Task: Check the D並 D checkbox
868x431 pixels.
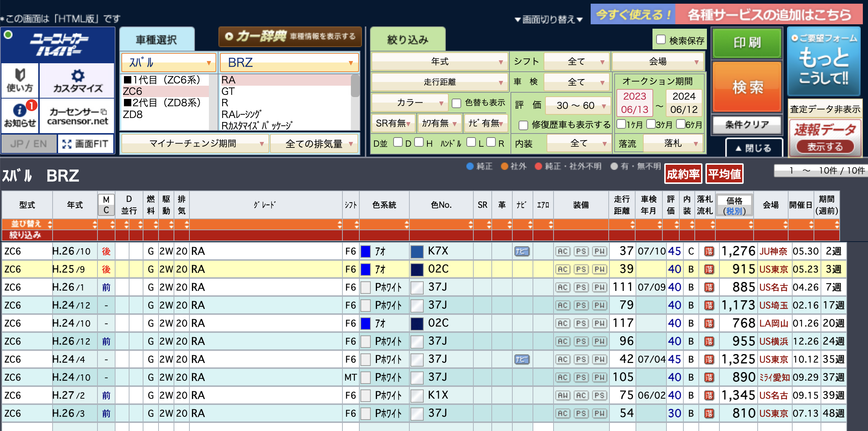Action: (x=398, y=142)
